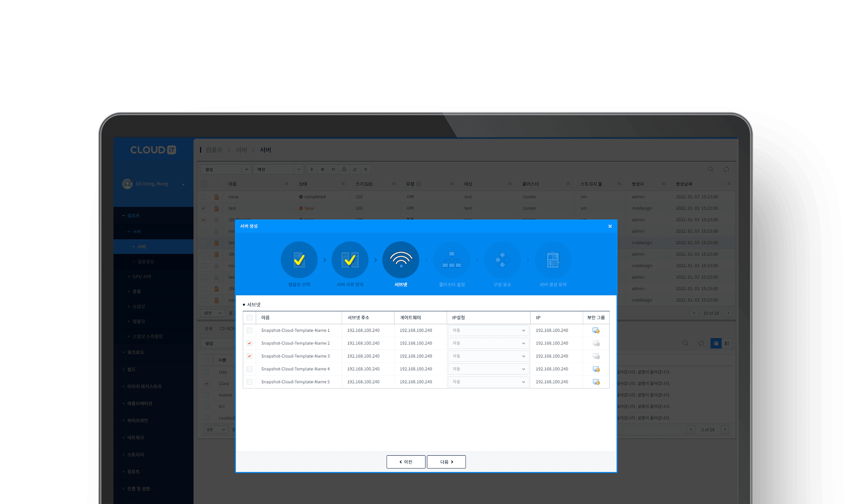Open IP setting dropdown for Snapshot-Cloud-Template-Name 3
854x504 pixels.
pos(488,356)
